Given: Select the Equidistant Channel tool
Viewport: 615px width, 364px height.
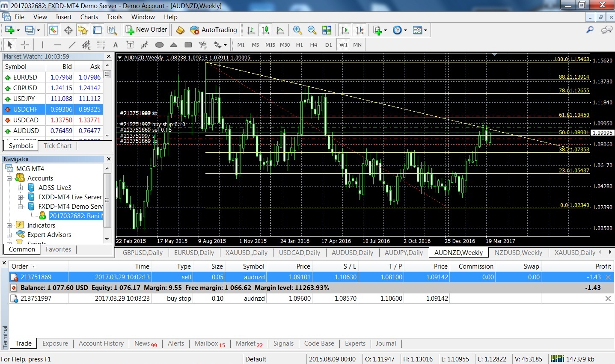Looking at the screenshot, I should (x=86, y=44).
